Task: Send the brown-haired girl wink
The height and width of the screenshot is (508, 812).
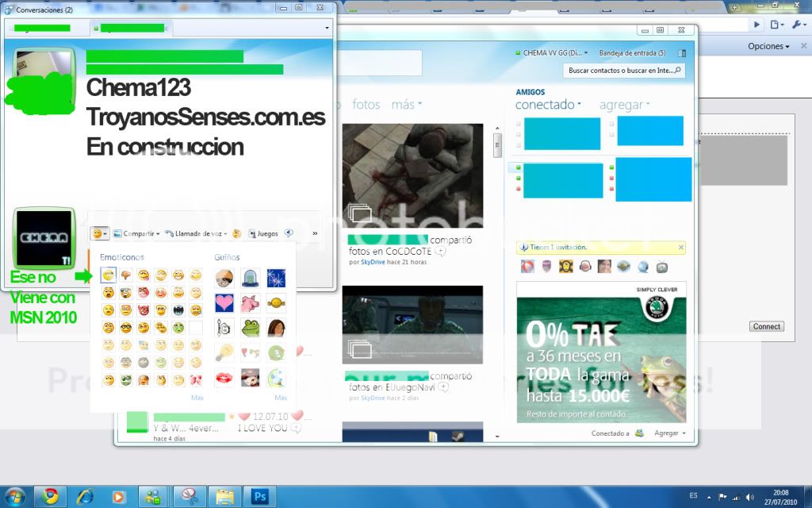Action: (276, 328)
